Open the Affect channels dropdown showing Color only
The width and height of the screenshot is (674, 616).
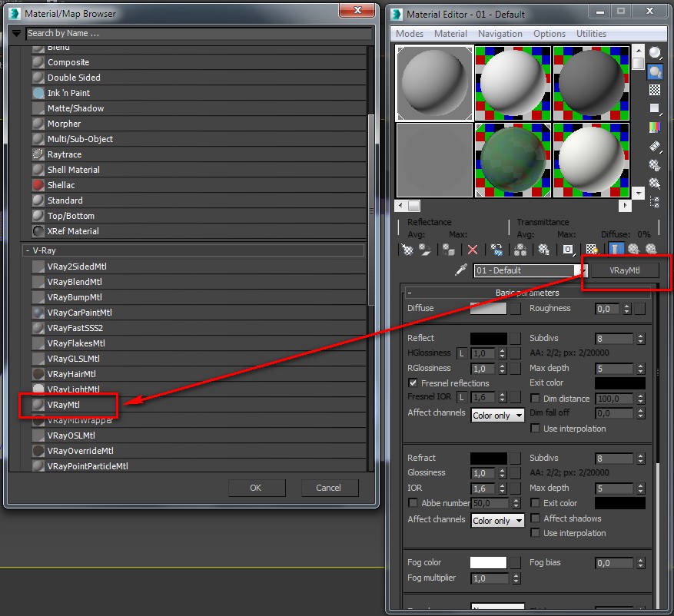[496, 414]
